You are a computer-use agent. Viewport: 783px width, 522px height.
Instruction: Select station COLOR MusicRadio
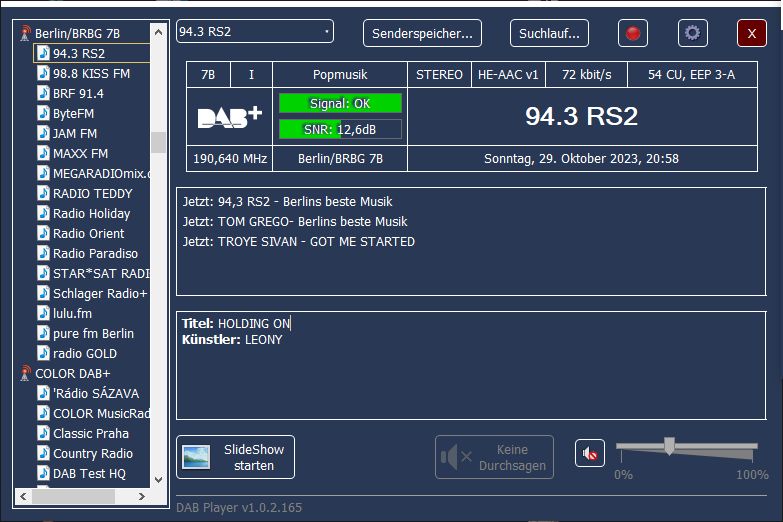pos(101,413)
